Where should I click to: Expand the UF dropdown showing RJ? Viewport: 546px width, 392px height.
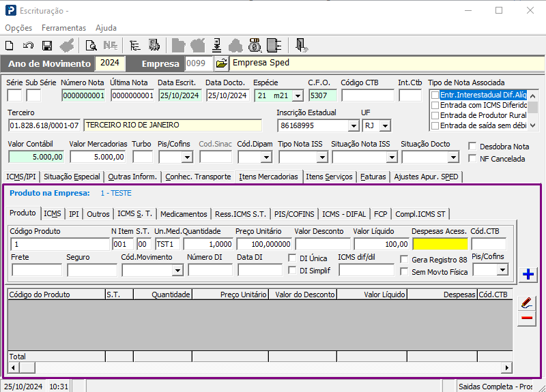(386, 125)
